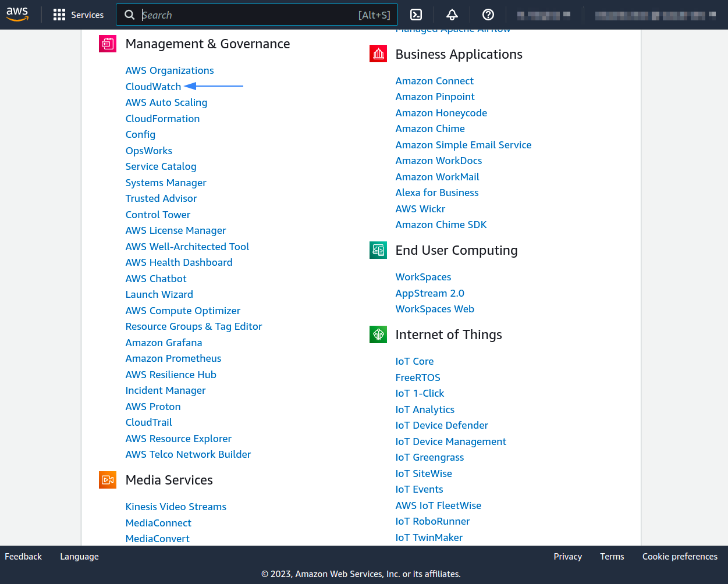Open IoT Greengrass
This screenshot has width=728, height=584.
tap(429, 457)
